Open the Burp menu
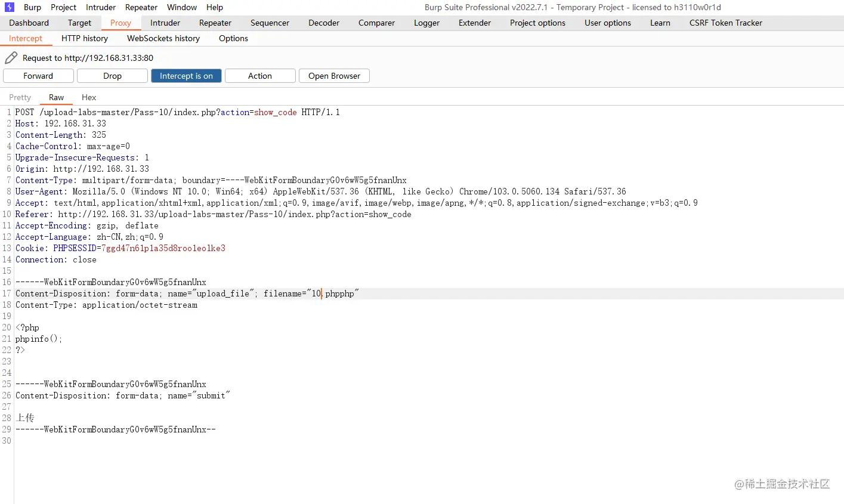This screenshot has width=844, height=504. [x=32, y=7]
